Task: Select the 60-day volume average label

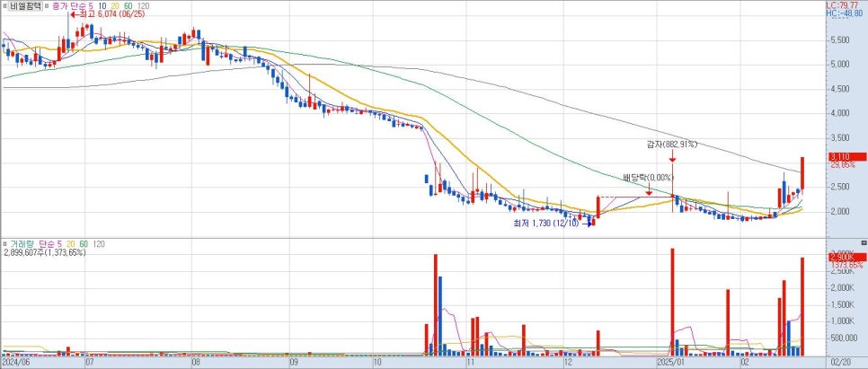Action: (84, 243)
